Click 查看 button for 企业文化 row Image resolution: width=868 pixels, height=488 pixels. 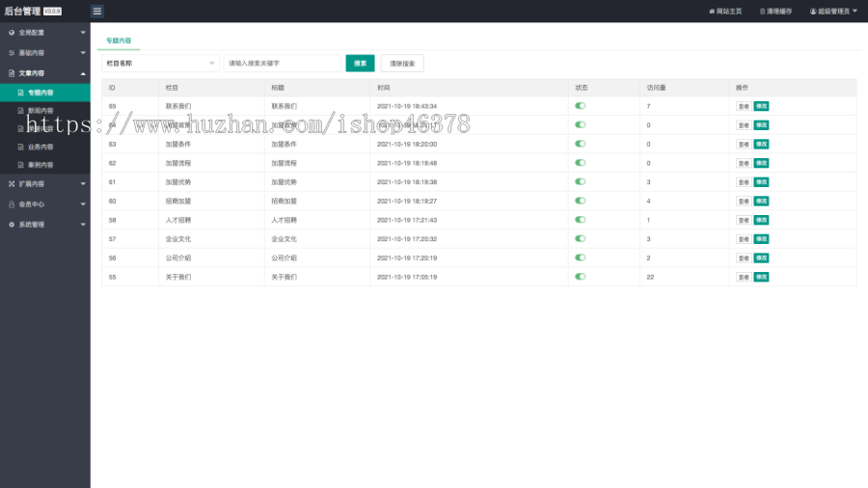pyautogui.click(x=744, y=239)
